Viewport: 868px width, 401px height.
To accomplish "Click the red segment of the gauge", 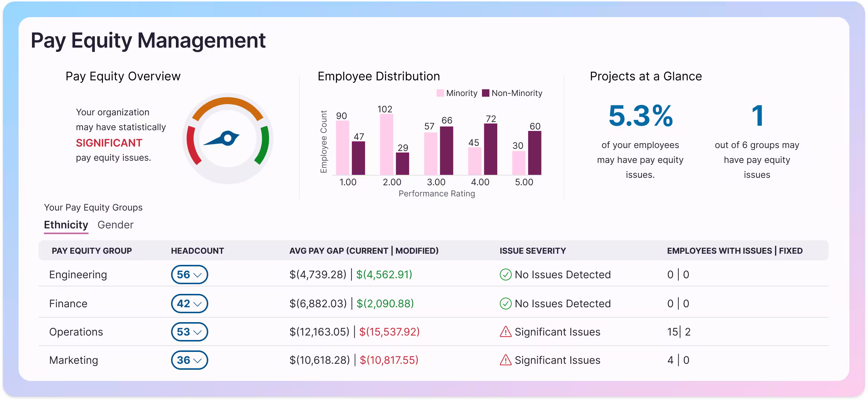I will click(192, 146).
